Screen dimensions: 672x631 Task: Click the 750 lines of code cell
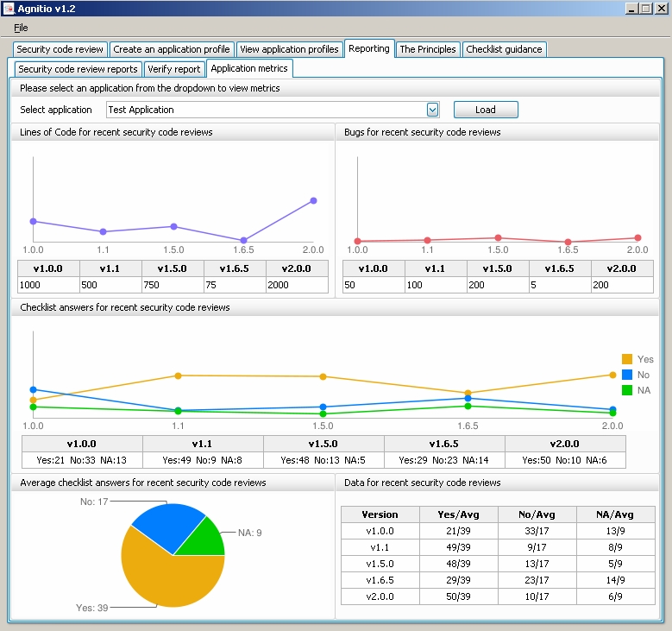click(173, 285)
